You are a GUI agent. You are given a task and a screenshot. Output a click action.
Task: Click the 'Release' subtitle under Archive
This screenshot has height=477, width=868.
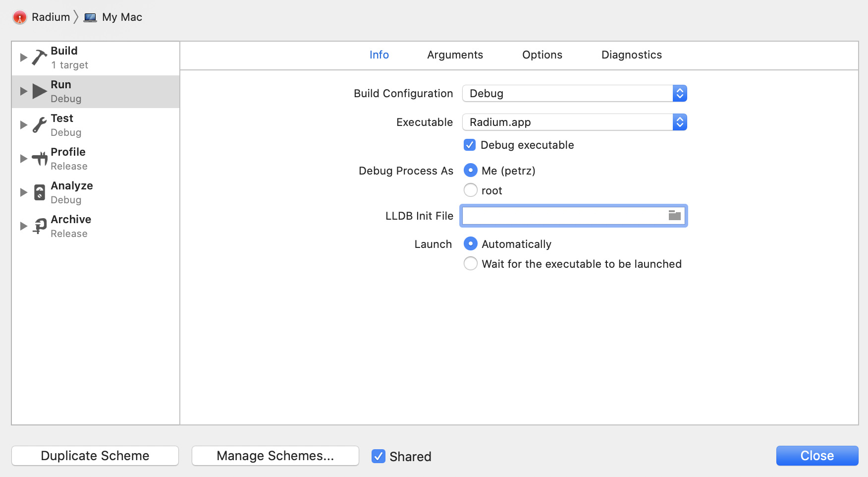69,234
